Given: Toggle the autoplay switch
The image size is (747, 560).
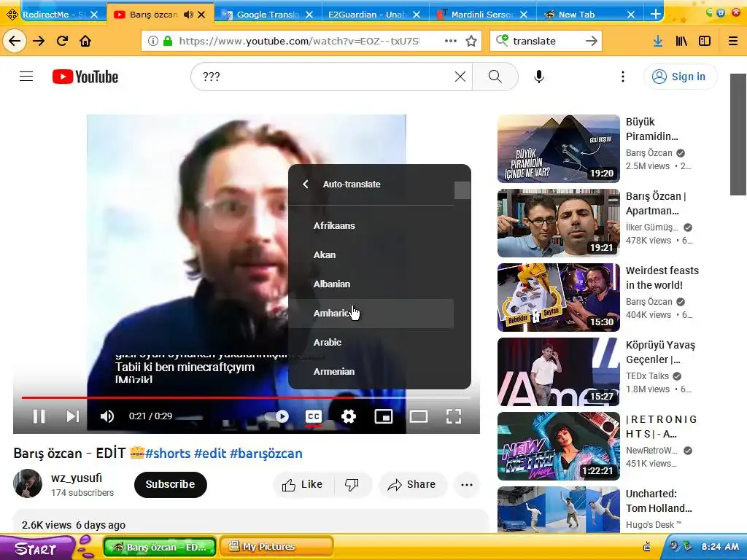Looking at the screenshot, I should [277, 416].
